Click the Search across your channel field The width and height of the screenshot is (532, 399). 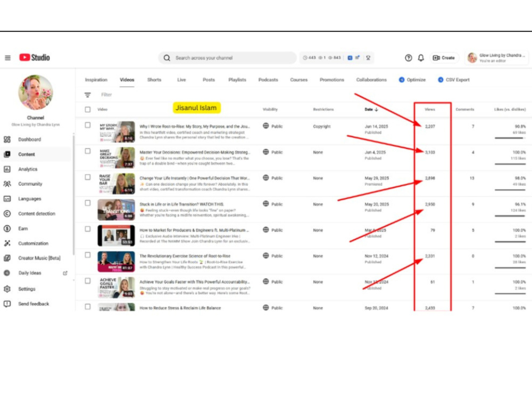227,57
